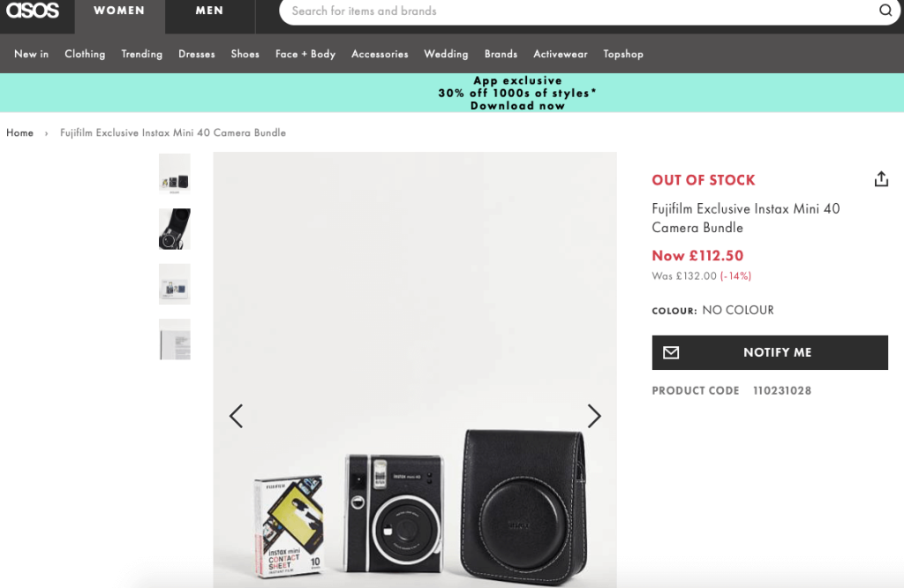The width and height of the screenshot is (904, 588).
Task: Select the first product bundle thumbnail
Action: click(x=174, y=173)
